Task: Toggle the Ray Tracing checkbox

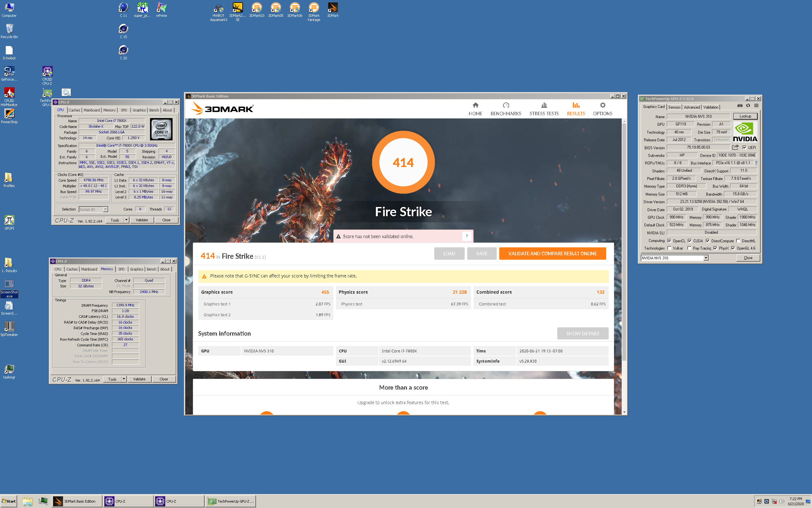Action: click(x=689, y=248)
